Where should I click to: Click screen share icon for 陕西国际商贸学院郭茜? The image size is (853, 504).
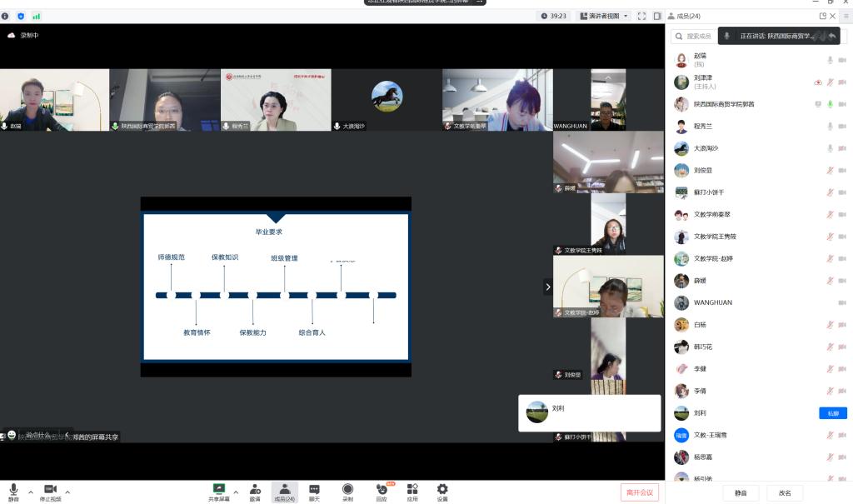818,104
